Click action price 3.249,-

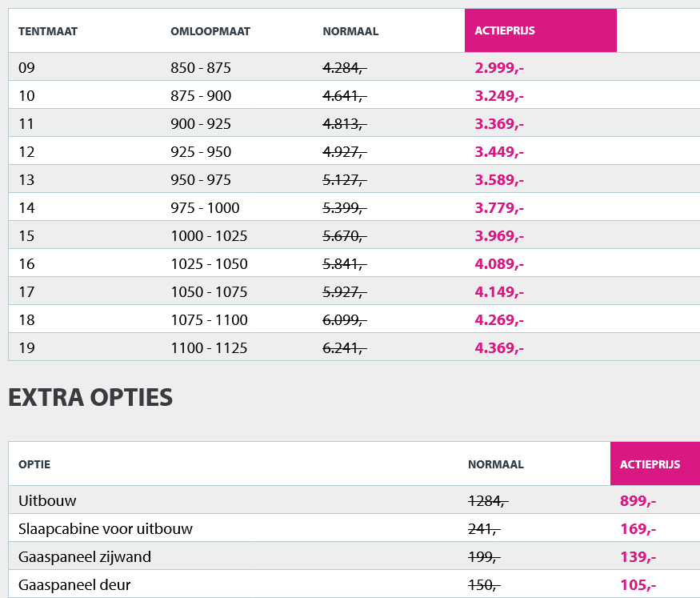[499, 96]
